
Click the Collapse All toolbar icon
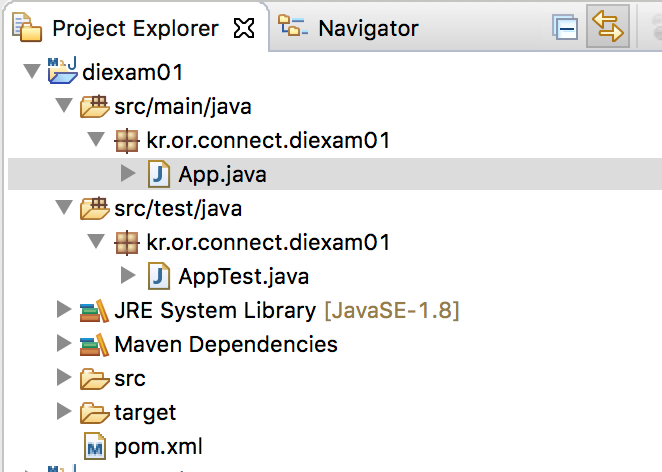[x=565, y=27]
